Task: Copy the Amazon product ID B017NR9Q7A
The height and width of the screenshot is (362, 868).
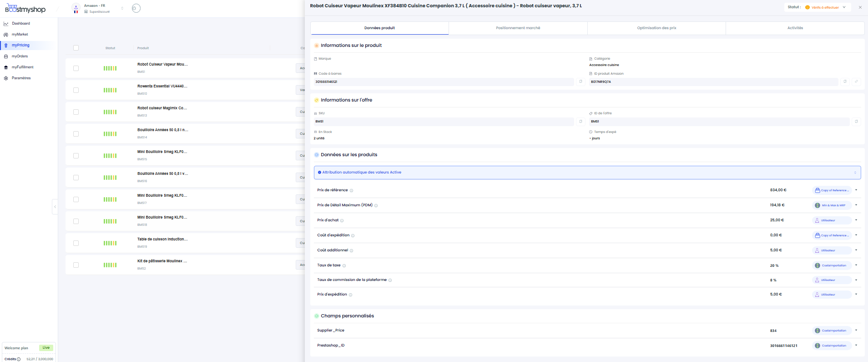Action: pyautogui.click(x=845, y=82)
